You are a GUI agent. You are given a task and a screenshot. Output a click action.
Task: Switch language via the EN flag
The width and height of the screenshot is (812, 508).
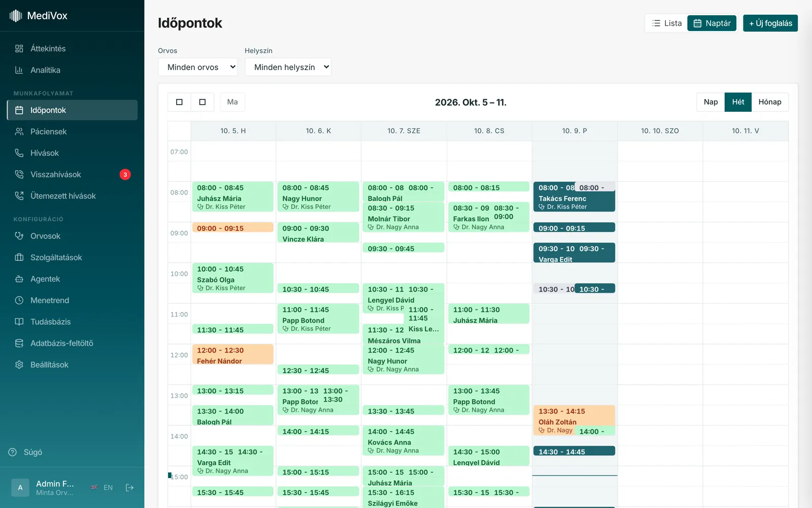click(x=101, y=488)
